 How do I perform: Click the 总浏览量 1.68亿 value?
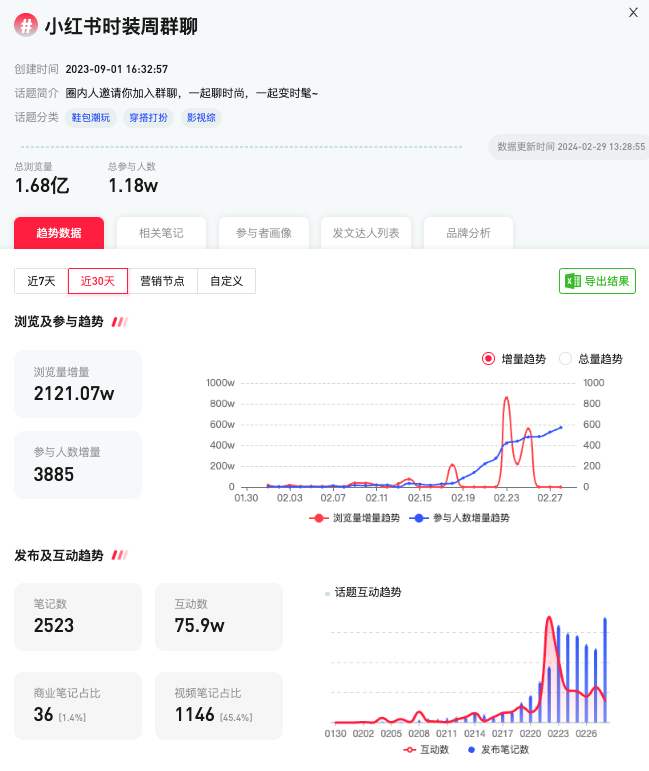(x=42, y=186)
